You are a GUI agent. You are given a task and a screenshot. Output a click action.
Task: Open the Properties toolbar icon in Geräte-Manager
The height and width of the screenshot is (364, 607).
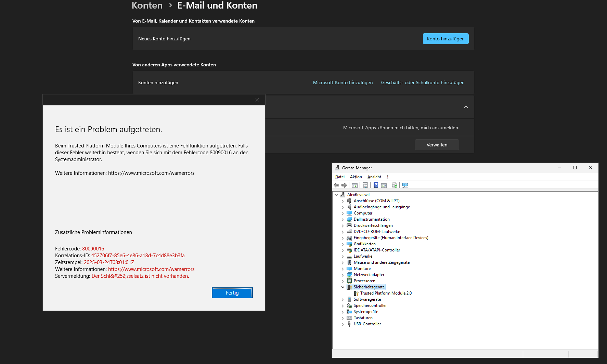(x=365, y=185)
